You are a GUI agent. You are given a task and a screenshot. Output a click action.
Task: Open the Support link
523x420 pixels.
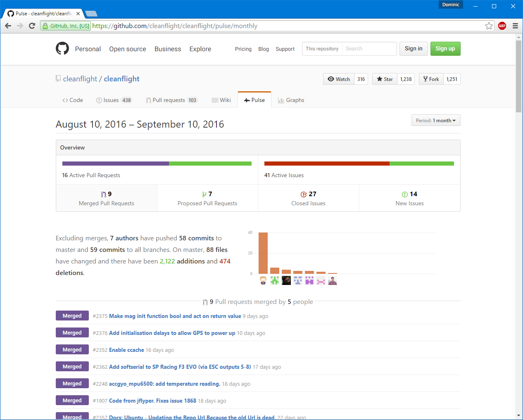click(285, 49)
